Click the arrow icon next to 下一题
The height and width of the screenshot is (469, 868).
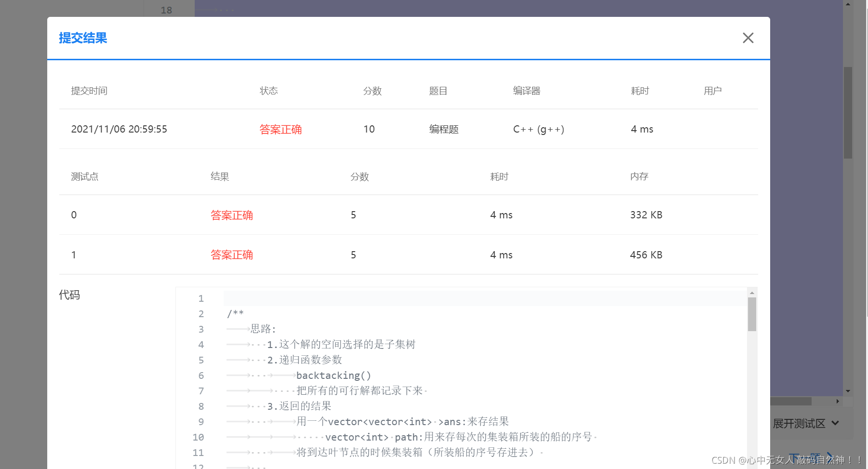click(x=828, y=457)
